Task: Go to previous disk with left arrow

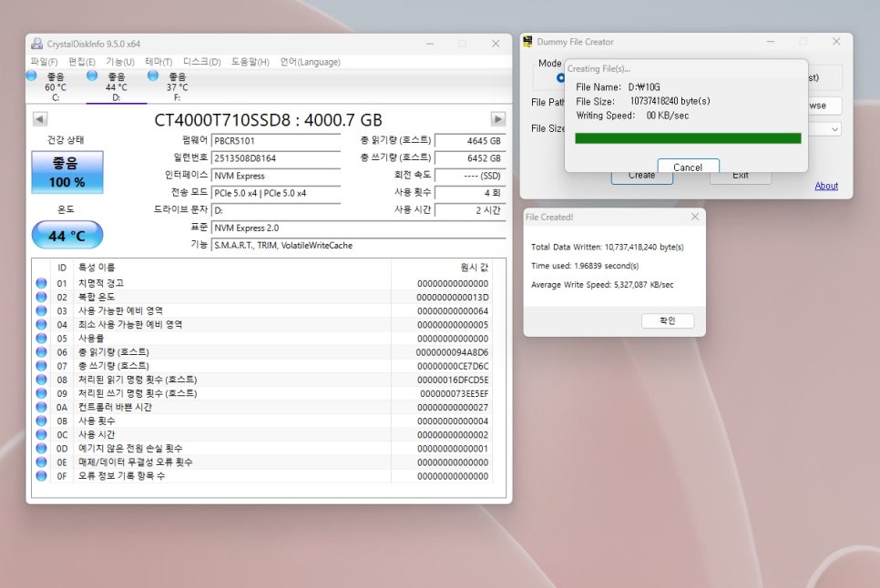Action: 40,119
